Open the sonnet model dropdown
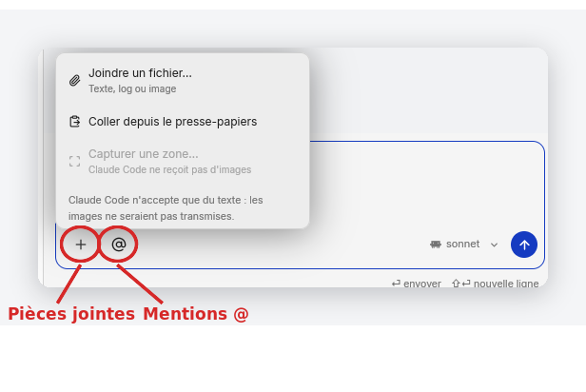586x392 pixels. pyautogui.click(x=464, y=245)
